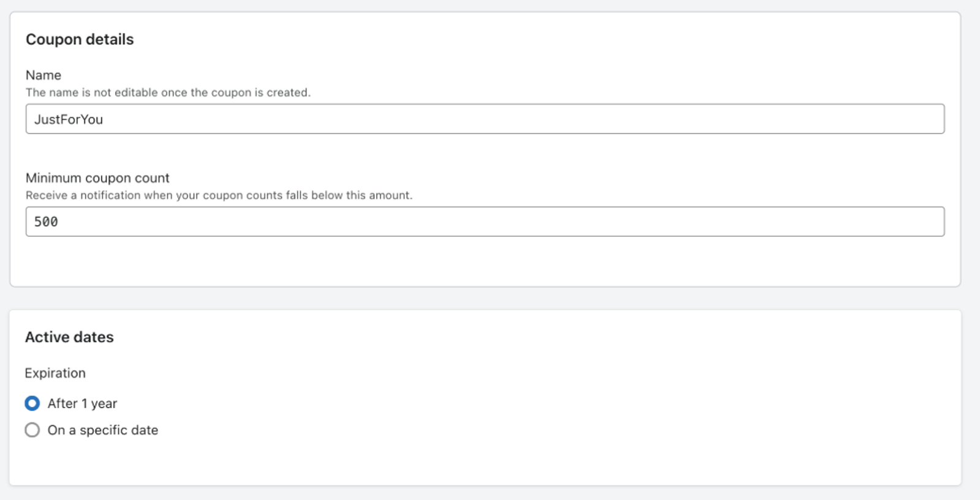This screenshot has height=500, width=980.
Task: Focus the coupon Name input field
Action: click(485, 119)
